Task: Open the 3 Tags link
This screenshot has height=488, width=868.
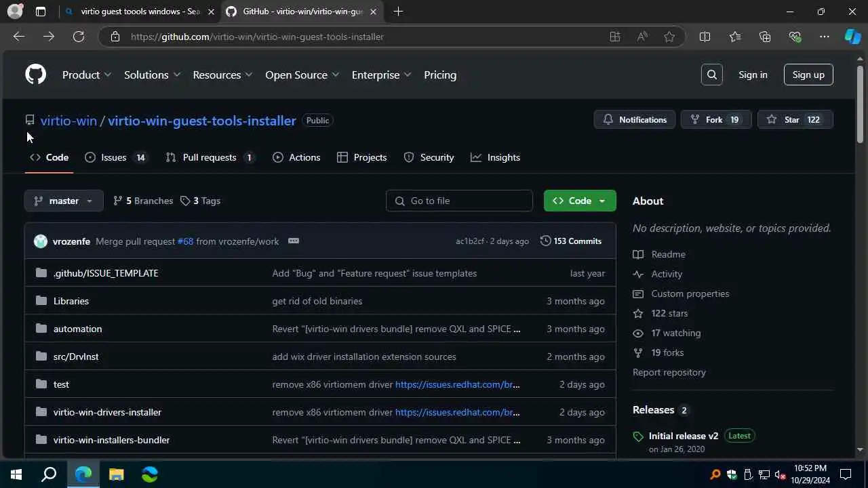Action: pyautogui.click(x=200, y=201)
